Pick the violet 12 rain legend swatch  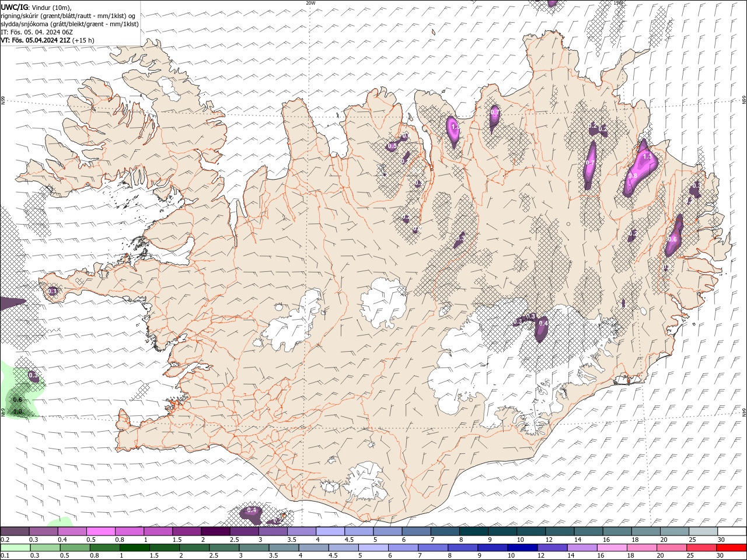(x=552, y=548)
